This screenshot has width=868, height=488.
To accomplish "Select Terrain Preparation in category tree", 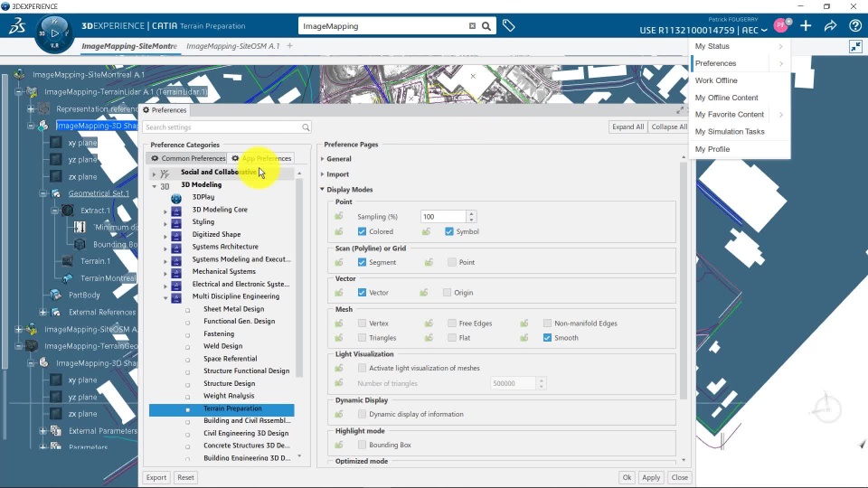I will (x=222, y=408).
